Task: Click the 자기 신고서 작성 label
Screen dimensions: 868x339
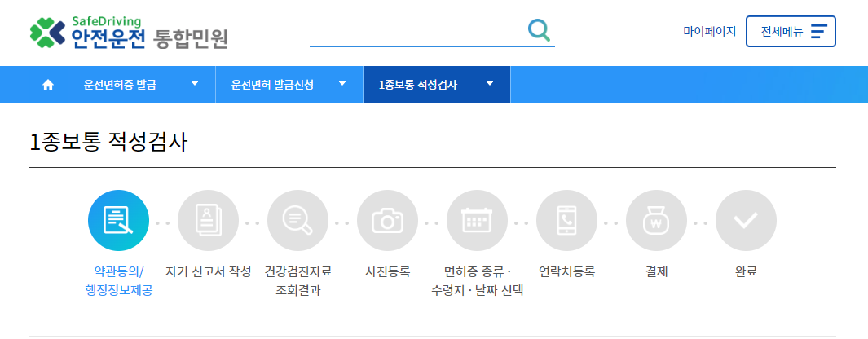Action: 208,271
